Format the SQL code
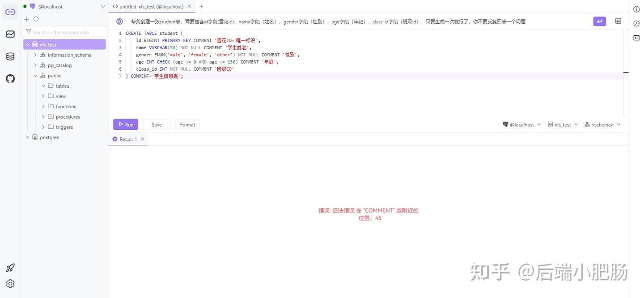Image resolution: width=644 pixels, height=298 pixels. point(187,124)
